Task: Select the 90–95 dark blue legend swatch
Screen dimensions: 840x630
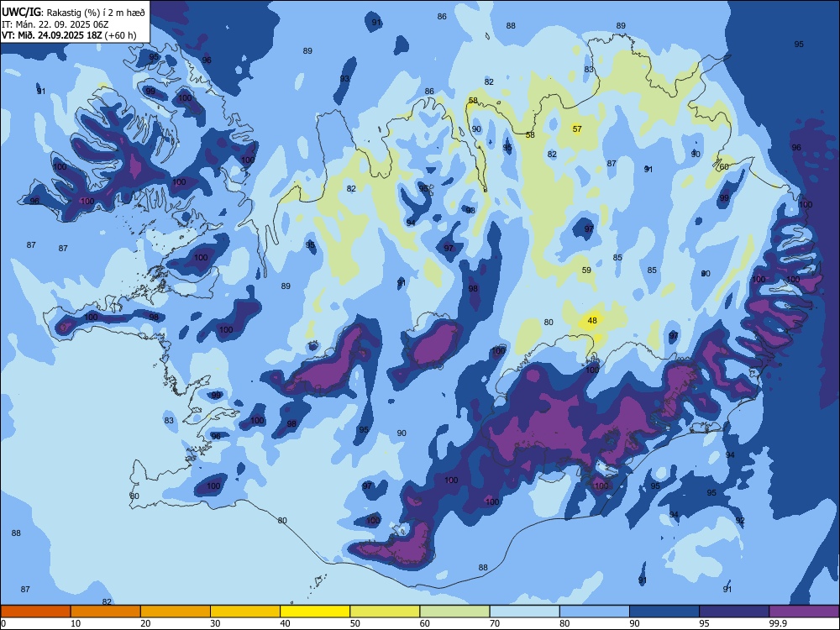Action: point(664,612)
